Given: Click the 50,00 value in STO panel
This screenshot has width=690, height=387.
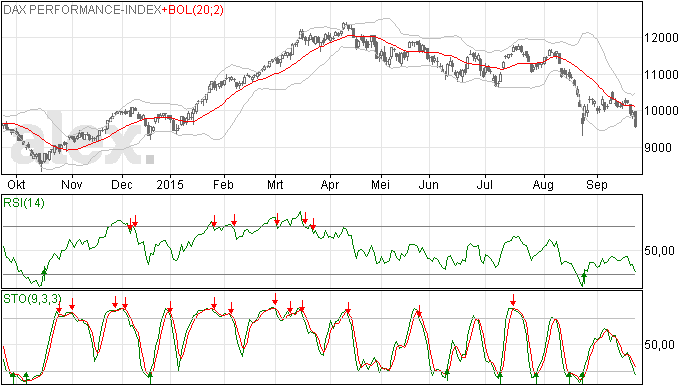Looking at the screenshot, I should click(x=659, y=345).
